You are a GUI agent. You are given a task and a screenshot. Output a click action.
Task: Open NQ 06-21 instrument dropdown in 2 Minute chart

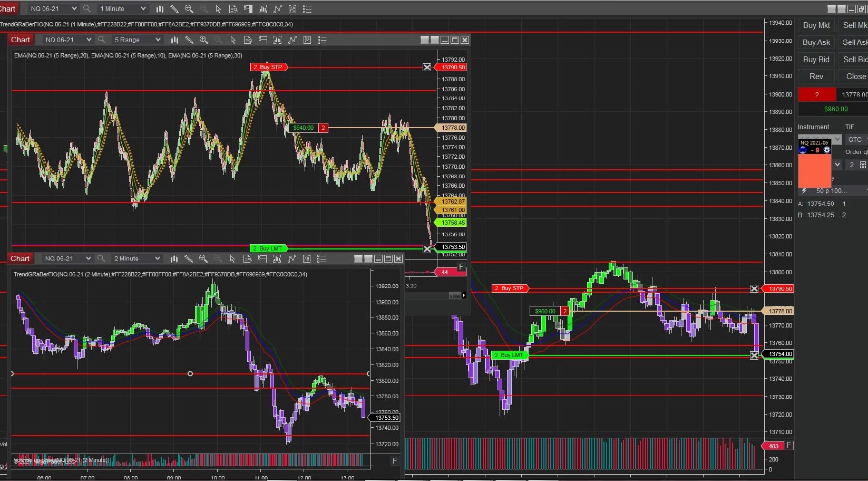coord(67,258)
